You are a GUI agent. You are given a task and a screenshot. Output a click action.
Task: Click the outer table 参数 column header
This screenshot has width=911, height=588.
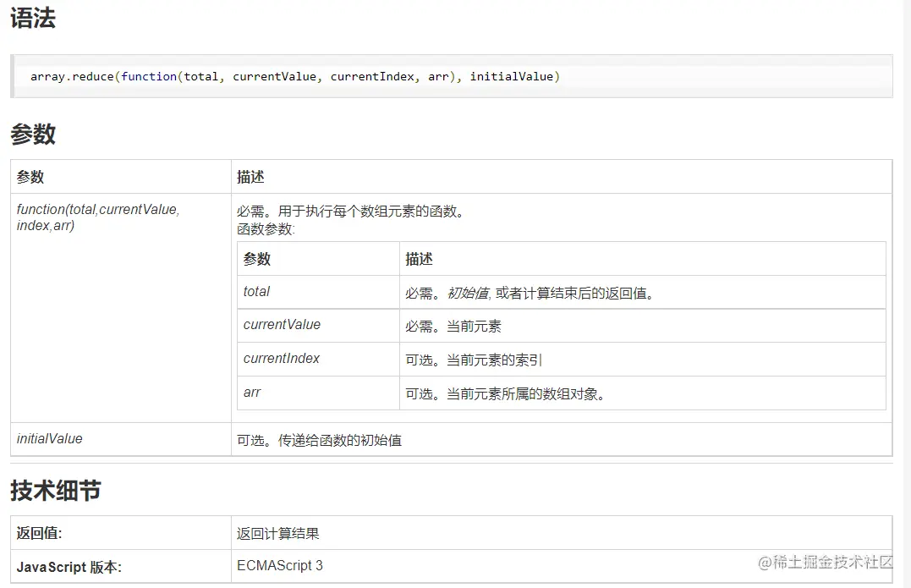coord(121,177)
